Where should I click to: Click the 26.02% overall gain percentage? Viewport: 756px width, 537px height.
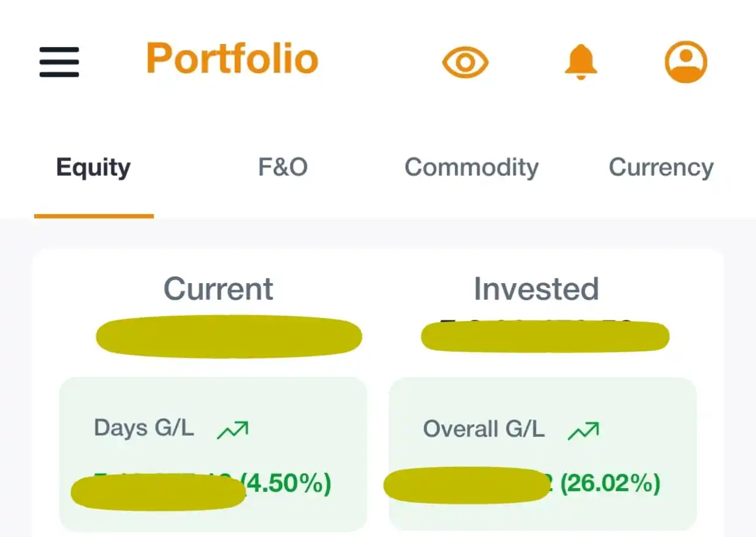point(610,485)
